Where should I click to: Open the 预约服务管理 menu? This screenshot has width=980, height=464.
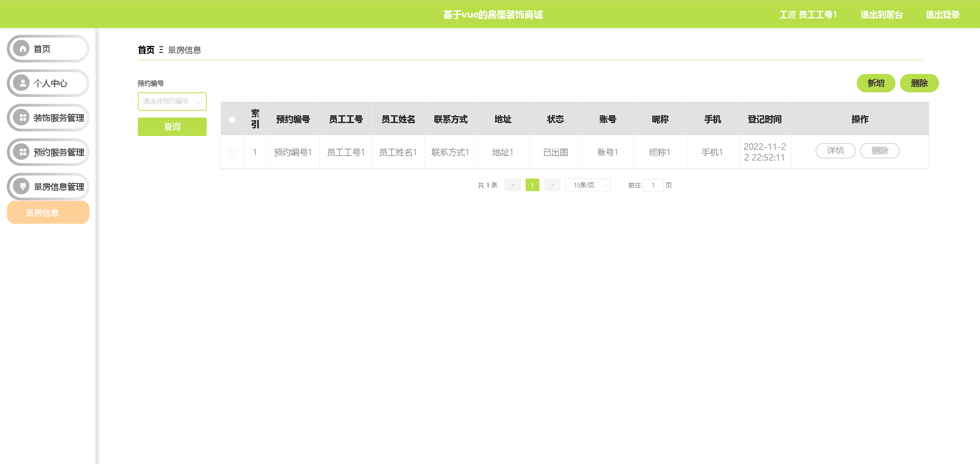(59, 152)
